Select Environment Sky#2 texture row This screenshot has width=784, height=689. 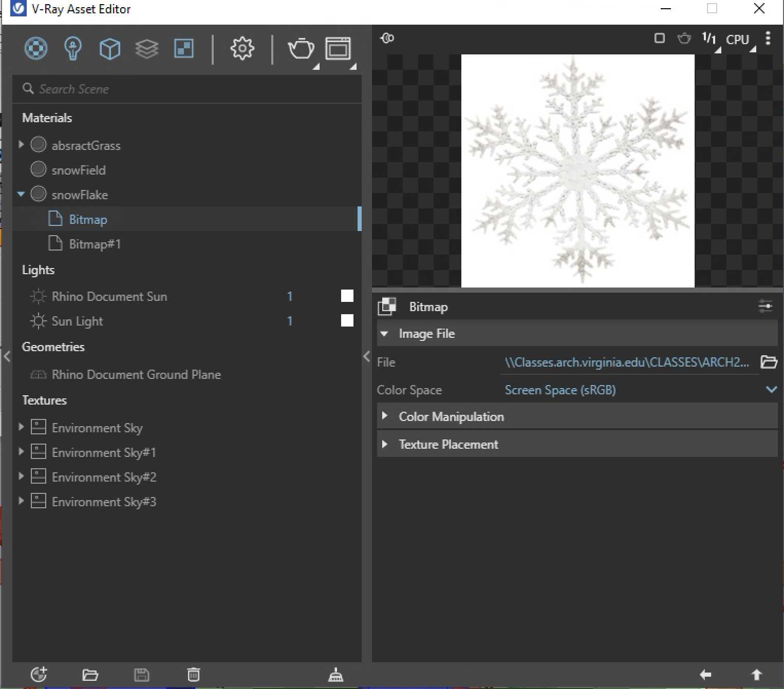(x=187, y=477)
